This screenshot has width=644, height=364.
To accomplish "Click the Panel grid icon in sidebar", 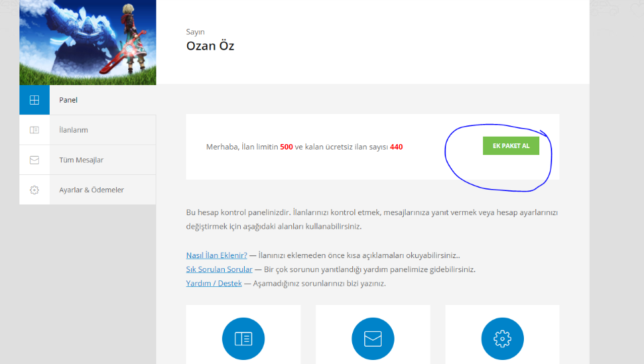I will 34,100.
